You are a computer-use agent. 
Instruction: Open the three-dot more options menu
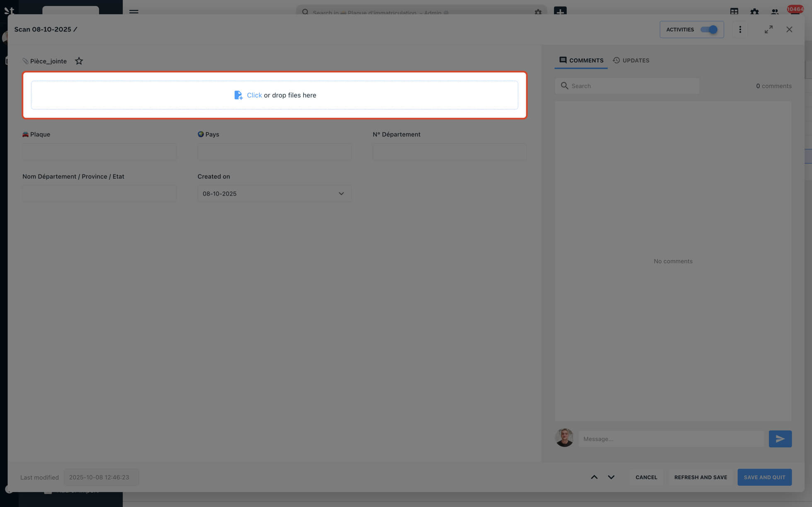pos(740,29)
